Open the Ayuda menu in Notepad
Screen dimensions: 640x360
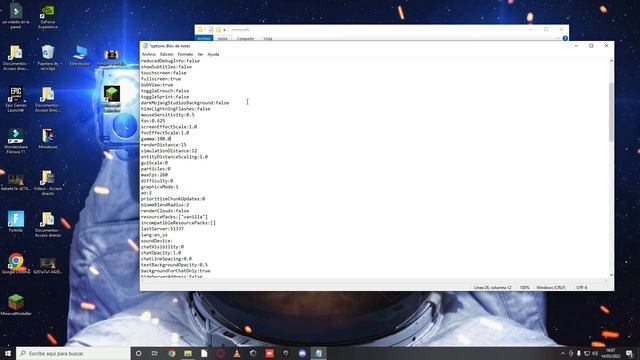point(213,54)
